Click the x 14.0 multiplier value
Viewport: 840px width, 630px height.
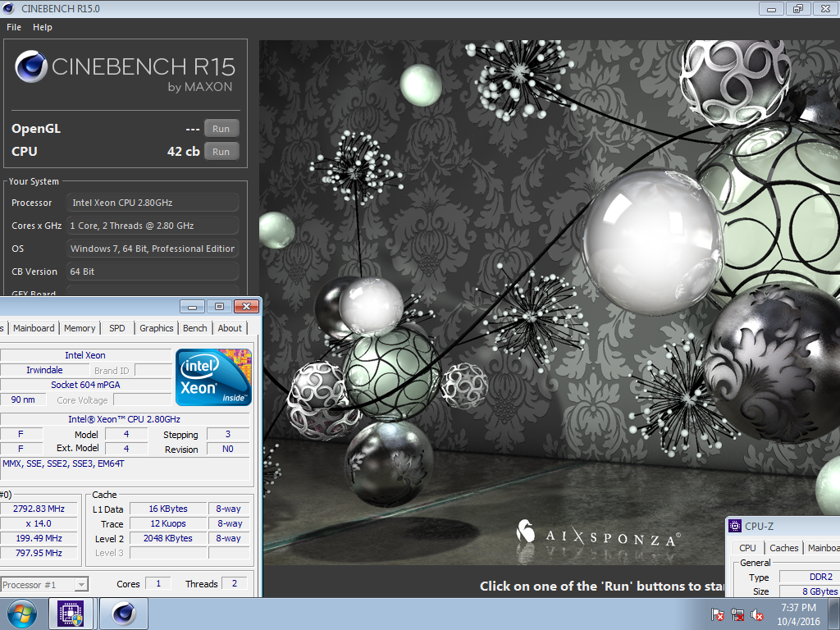39,523
